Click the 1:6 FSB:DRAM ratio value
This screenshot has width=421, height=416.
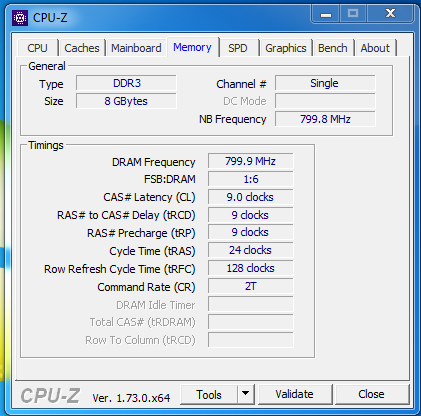point(251,179)
